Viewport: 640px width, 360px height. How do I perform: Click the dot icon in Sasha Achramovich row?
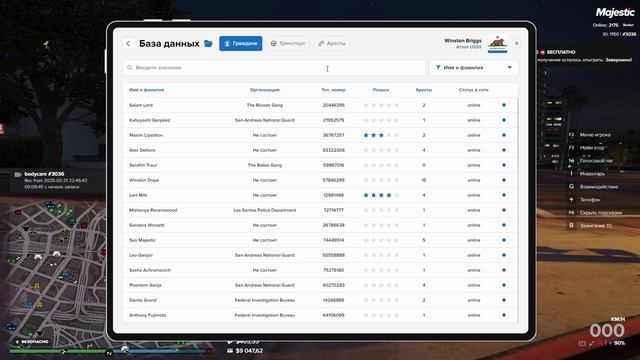pyautogui.click(x=504, y=270)
